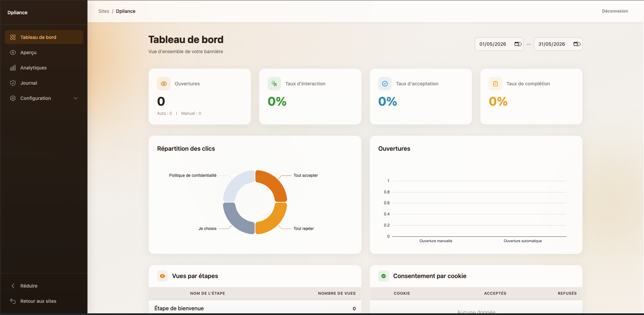Viewport: 644px width, 315px height.
Task: Click the Dpliance logo text
Action: pos(17,13)
